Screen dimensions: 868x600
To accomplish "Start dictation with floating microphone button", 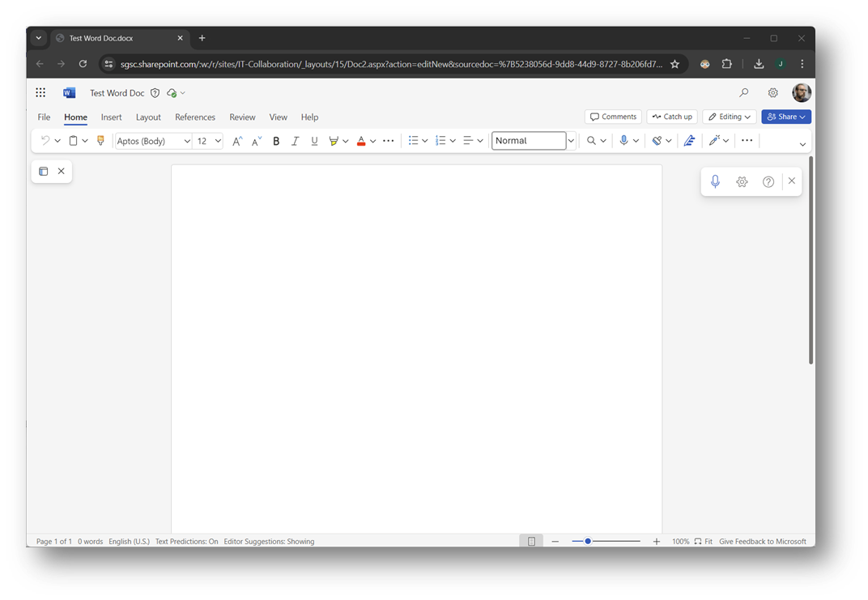I will (x=715, y=181).
